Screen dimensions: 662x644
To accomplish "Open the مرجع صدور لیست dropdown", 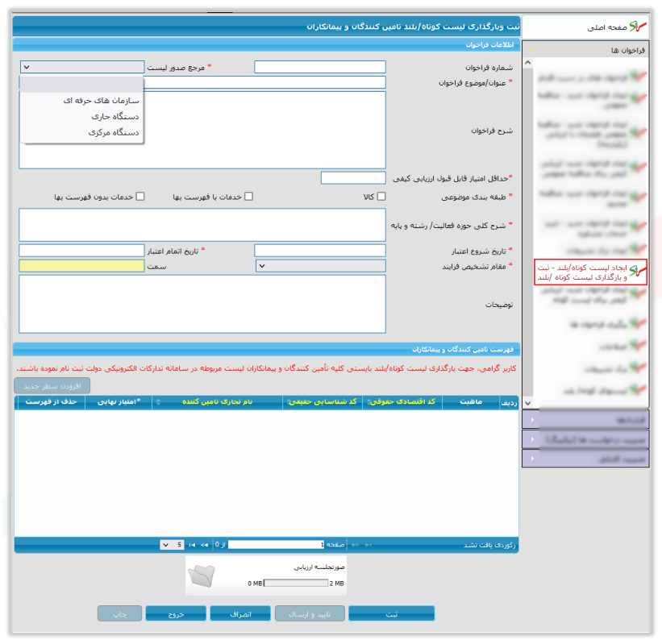I will pyautogui.click(x=82, y=67).
